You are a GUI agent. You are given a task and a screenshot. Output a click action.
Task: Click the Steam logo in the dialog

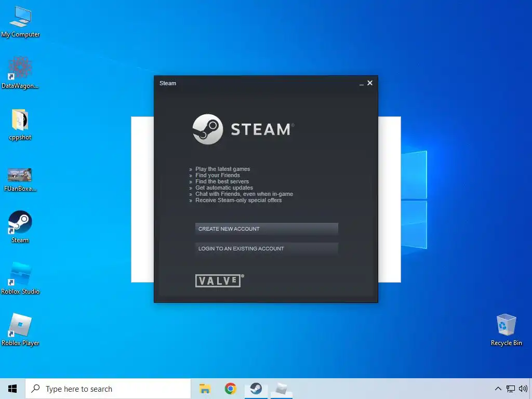[x=243, y=129]
